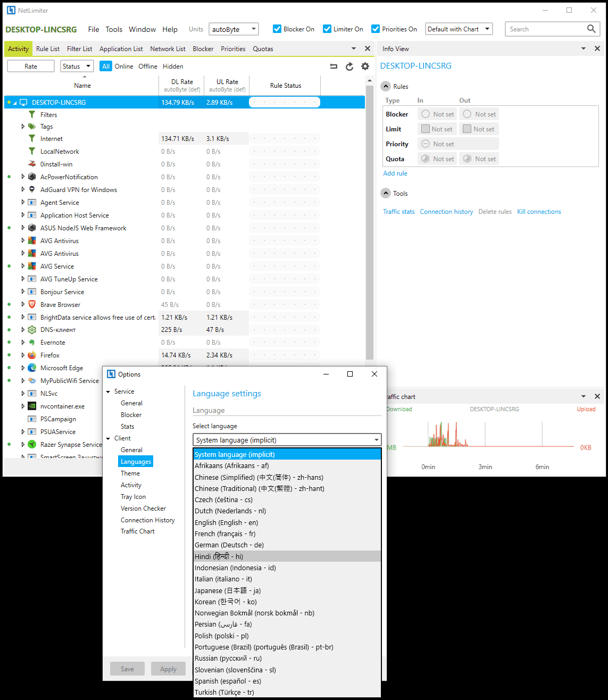Image resolution: width=608 pixels, height=700 pixels.
Task: Open activity settings gear icon
Action: coord(365,66)
